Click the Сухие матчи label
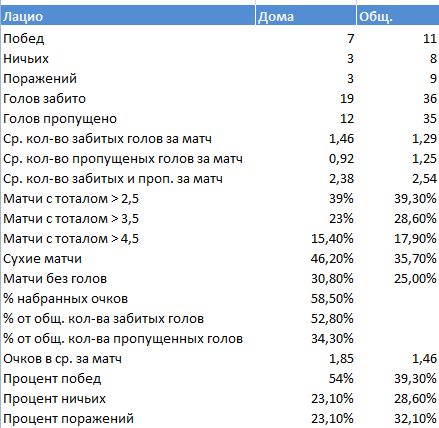This screenshot has width=439, height=428. point(42,259)
